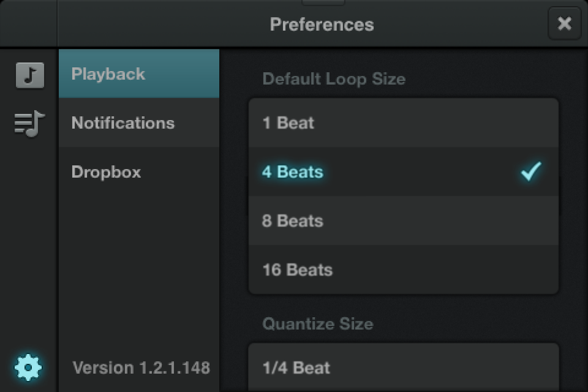This screenshot has height=392, width=588.
Task: Click the Quantize Size heading
Action: click(317, 324)
